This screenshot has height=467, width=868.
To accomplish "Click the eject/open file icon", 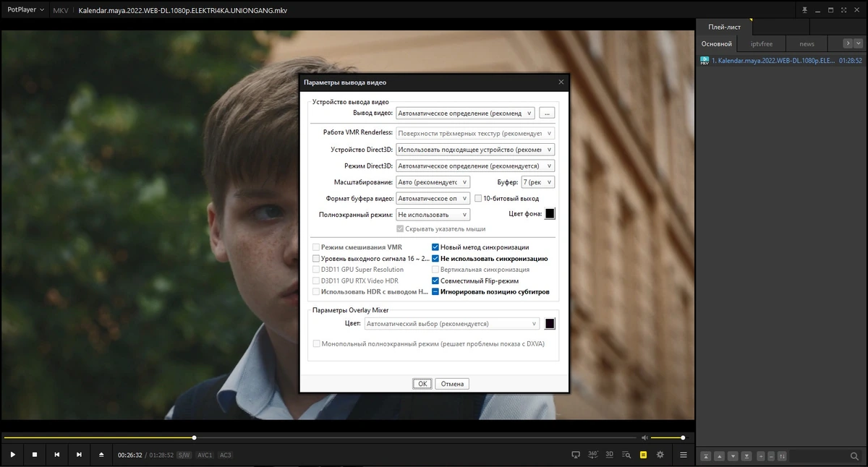I will click(x=101, y=455).
